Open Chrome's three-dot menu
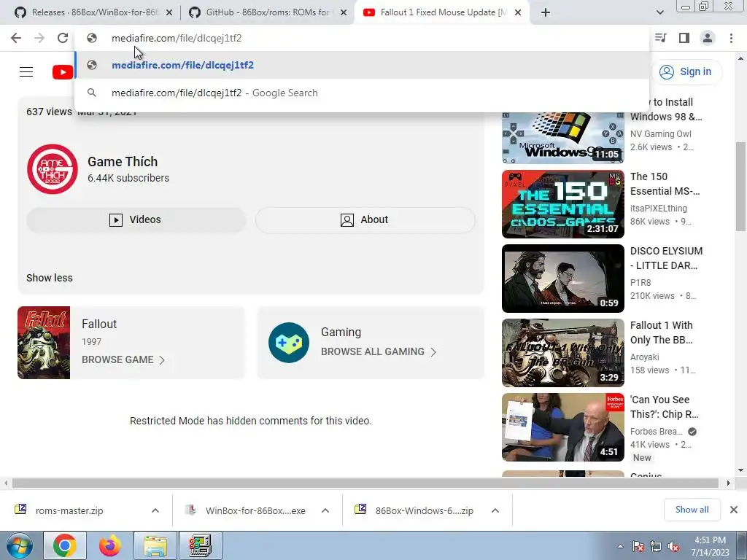 pos(731,38)
